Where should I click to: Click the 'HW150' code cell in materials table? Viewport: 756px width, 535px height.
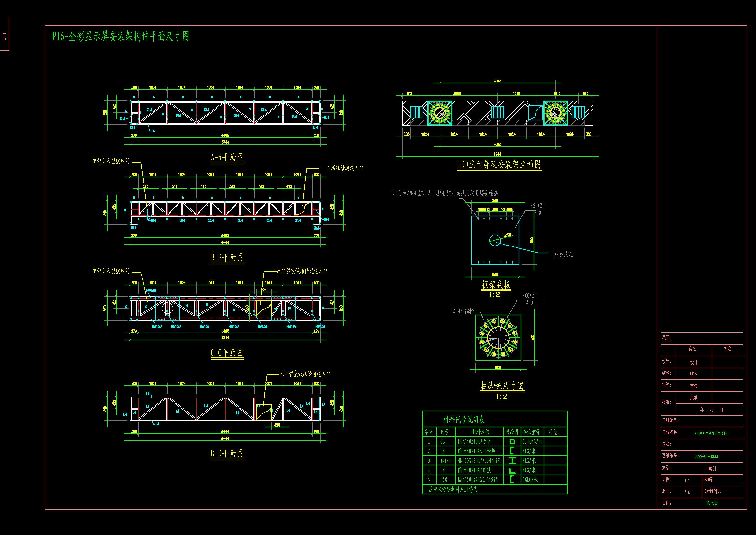(x=445, y=461)
